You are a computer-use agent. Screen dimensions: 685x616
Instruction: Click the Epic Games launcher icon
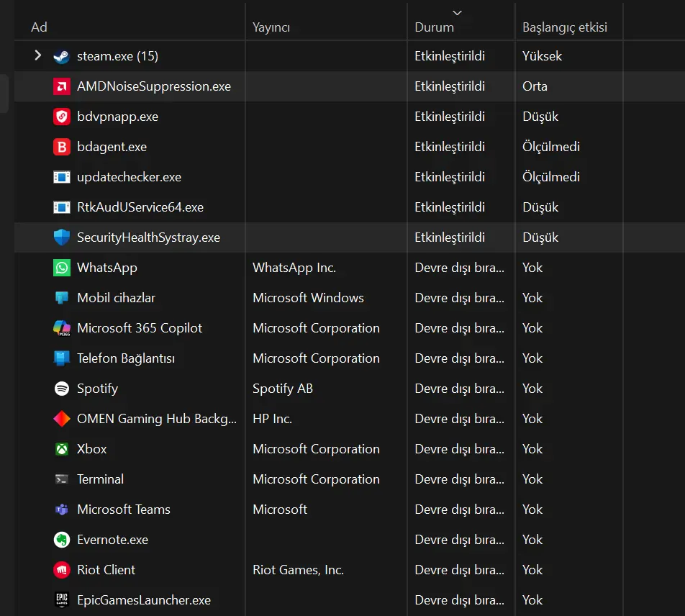tap(62, 600)
